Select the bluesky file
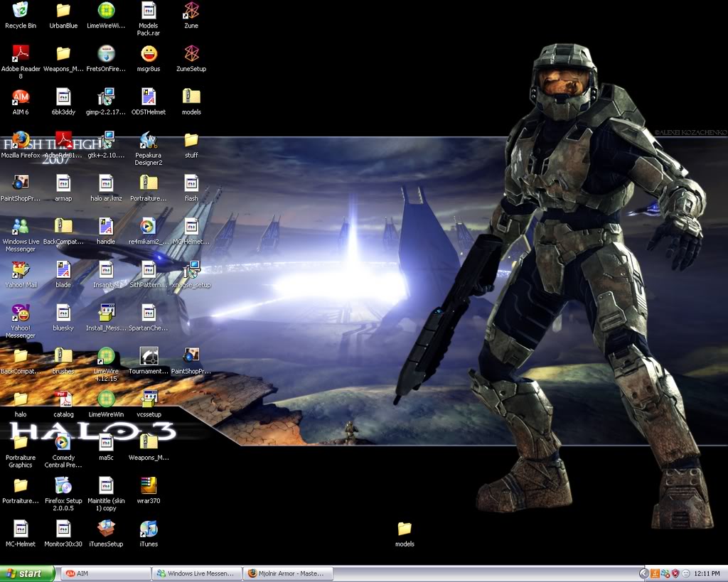Viewport: 728px width, 582px height. [63, 313]
